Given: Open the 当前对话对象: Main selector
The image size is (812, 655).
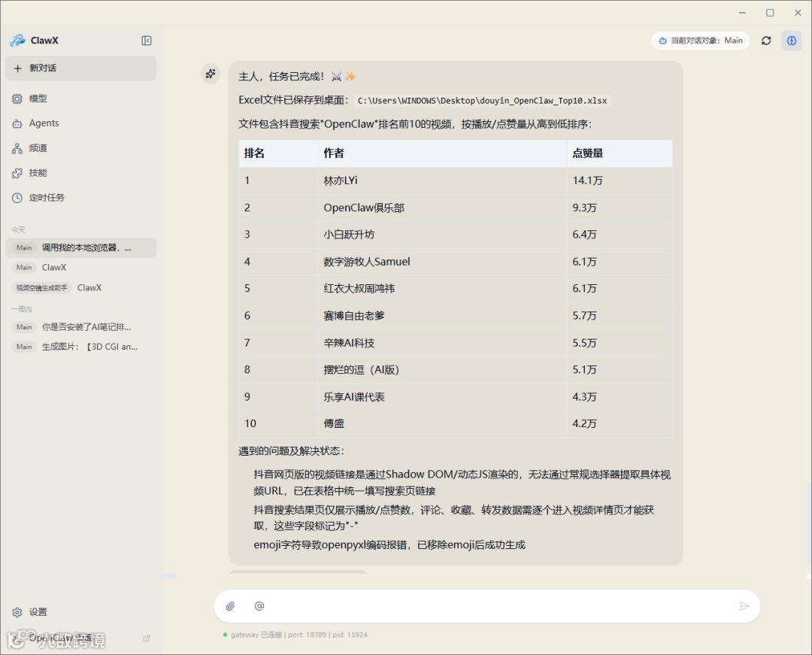Looking at the screenshot, I should [x=700, y=41].
